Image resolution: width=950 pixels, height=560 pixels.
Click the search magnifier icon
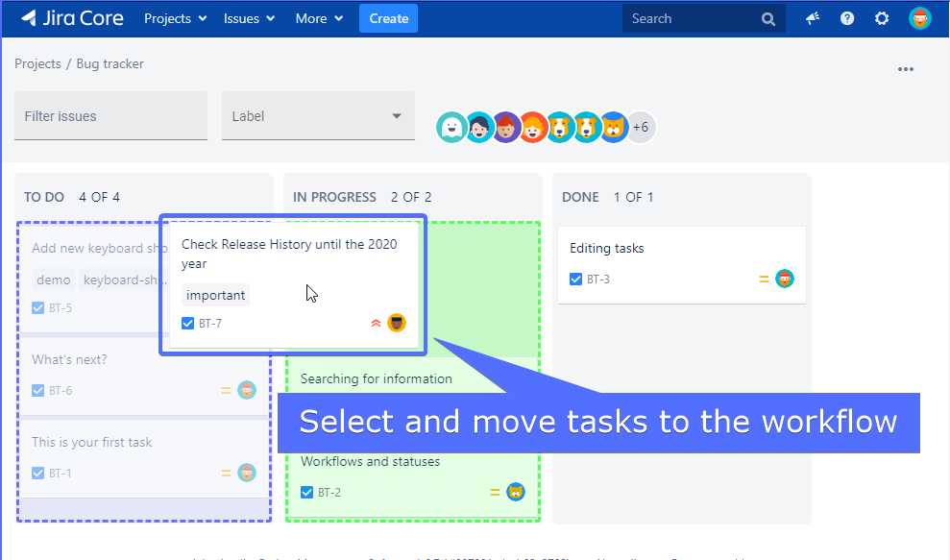(768, 19)
